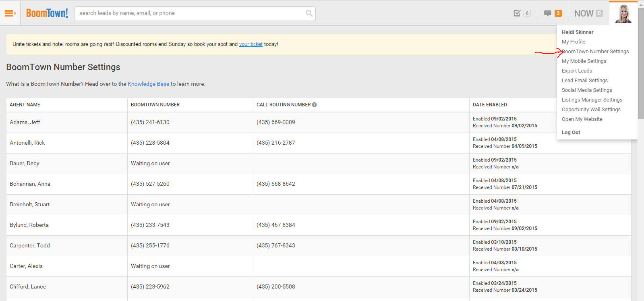Click the Heidi Skinner name in menu
Image resolution: width=644 pixels, height=301 pixels.
point(578,32)
